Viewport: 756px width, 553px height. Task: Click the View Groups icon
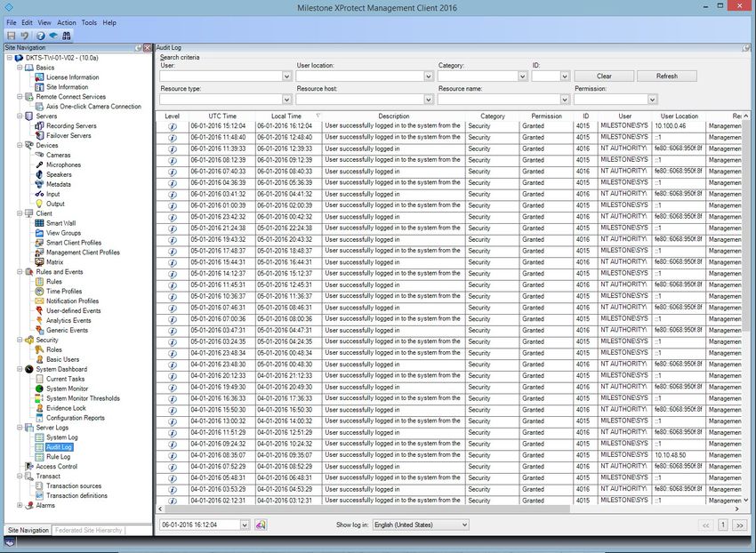click(x=39, y=233)
